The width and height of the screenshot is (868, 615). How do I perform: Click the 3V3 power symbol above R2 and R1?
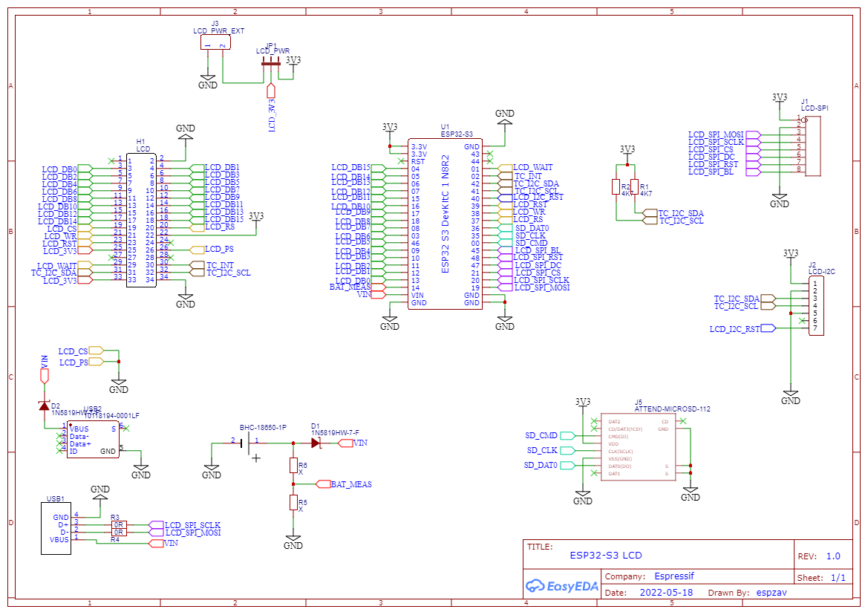tap(627, 152)
